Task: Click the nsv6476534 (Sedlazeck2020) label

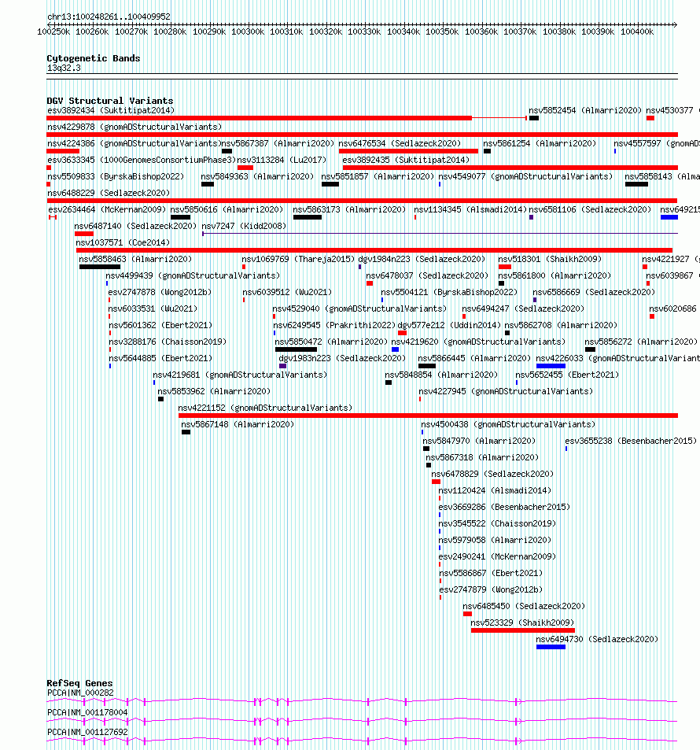Action: (400, 143)
